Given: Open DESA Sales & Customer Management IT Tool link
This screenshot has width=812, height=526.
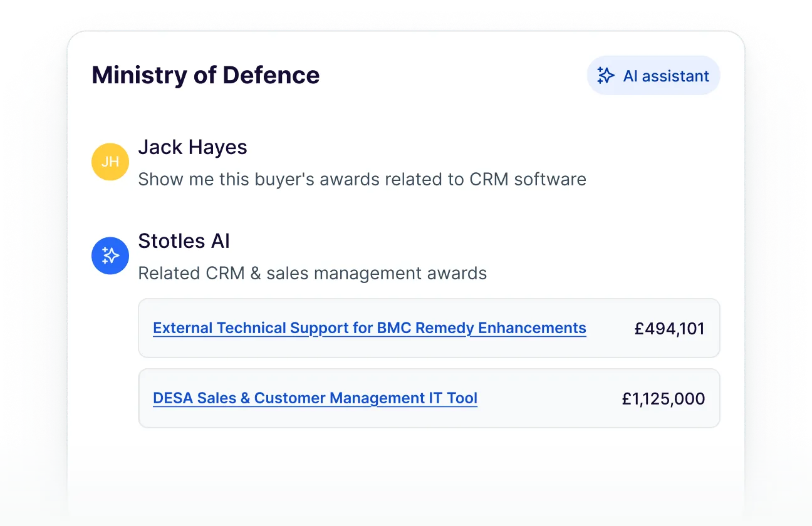Looking at the screenshot, I should (x=315, y=398).
